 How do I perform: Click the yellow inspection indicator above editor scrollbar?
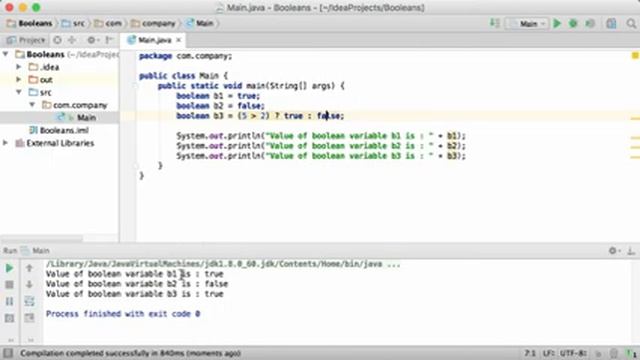pyautogui.click(x=635, y=55)
